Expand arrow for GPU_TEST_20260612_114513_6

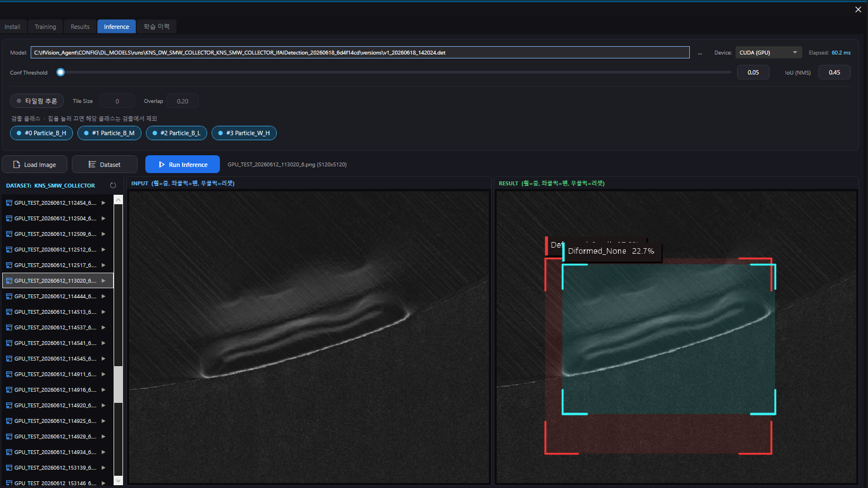click(104, 312)
